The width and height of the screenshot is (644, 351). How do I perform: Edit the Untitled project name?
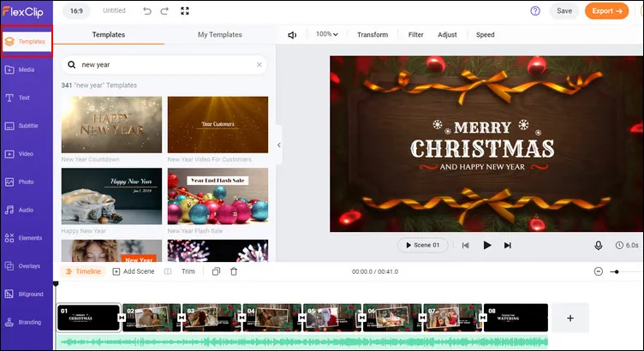[x=114, y=10]
